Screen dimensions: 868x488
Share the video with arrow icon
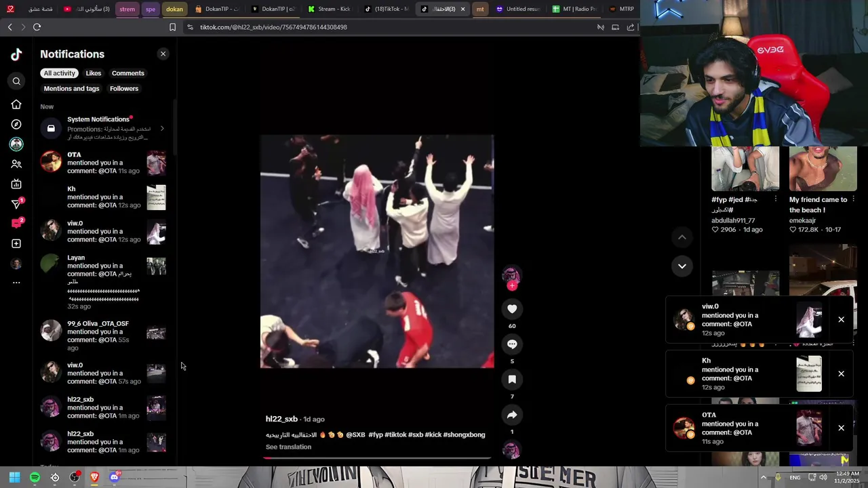(x=512, y=415)
